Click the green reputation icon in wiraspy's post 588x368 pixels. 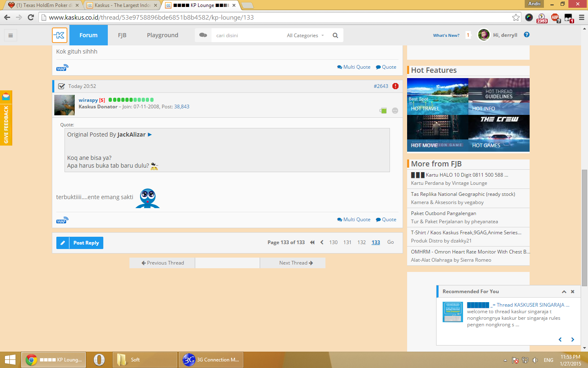tap(383, 110)
